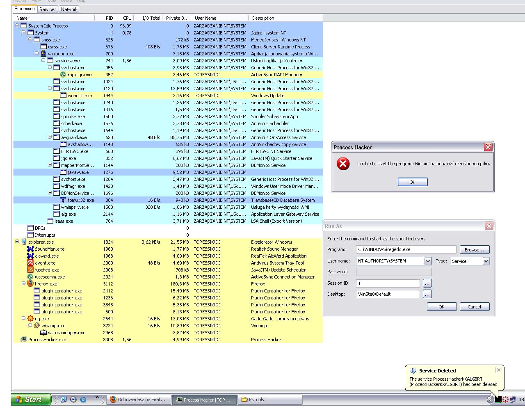Image resolution: width=525 pixels, height=420 pixels.
Task: Collapse the DBMonService tree node
Action: (50, 193)
